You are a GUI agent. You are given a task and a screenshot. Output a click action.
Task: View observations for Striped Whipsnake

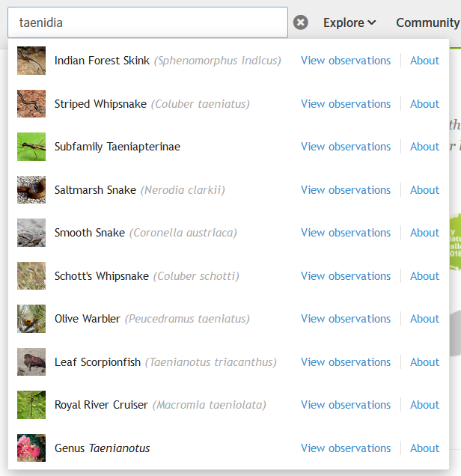(x=346, y=104)
